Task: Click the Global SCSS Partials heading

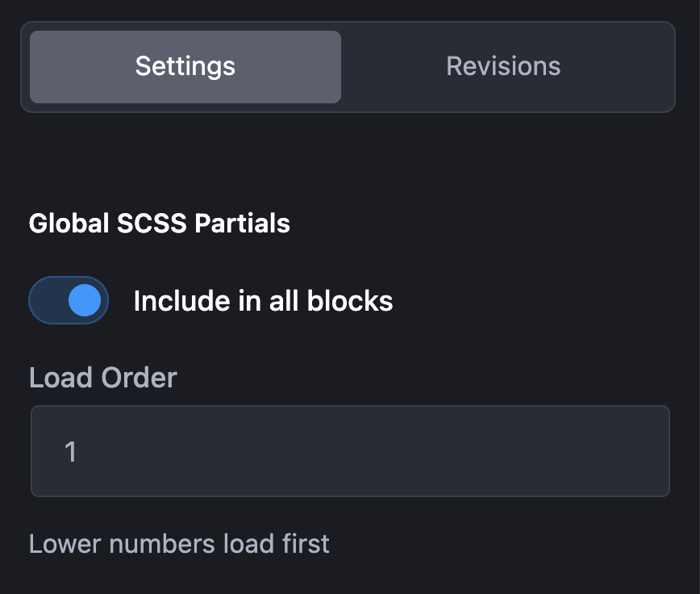Action: coord(160,223)
